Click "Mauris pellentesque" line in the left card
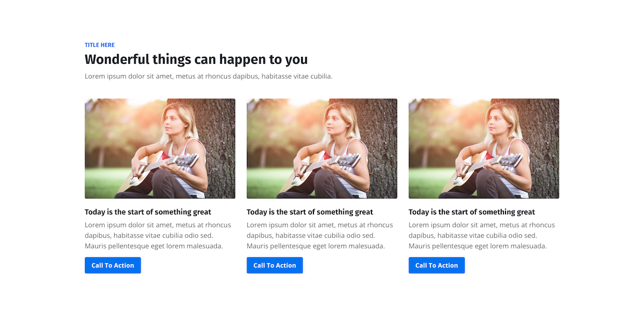The height and width of the screenshot is (314, 644). pyautogui.click(x=153, y=246)
